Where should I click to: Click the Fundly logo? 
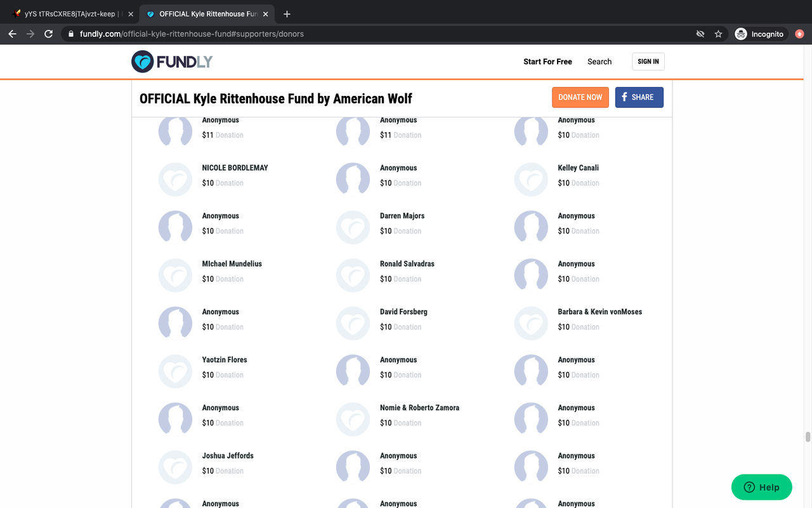172,62
